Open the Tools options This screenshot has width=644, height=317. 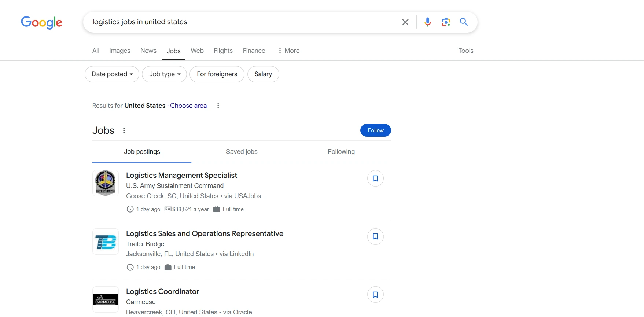pos(466,51)
